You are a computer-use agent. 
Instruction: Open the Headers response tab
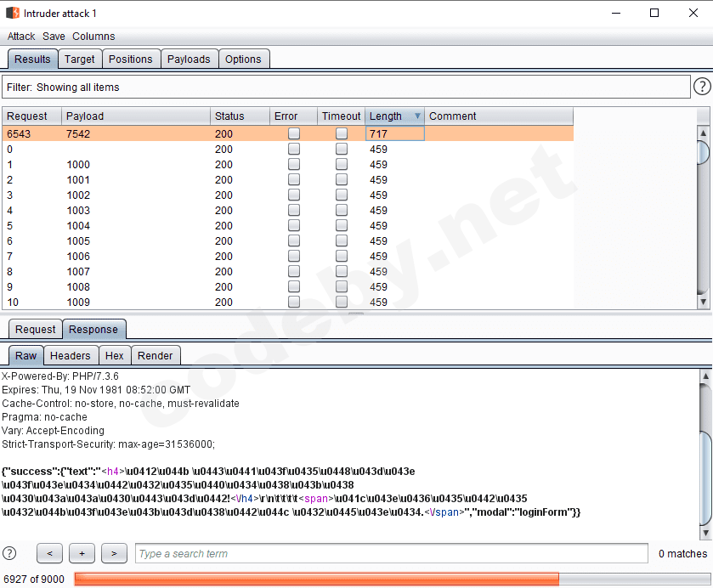pyautogui.click(x=70, y=356)
